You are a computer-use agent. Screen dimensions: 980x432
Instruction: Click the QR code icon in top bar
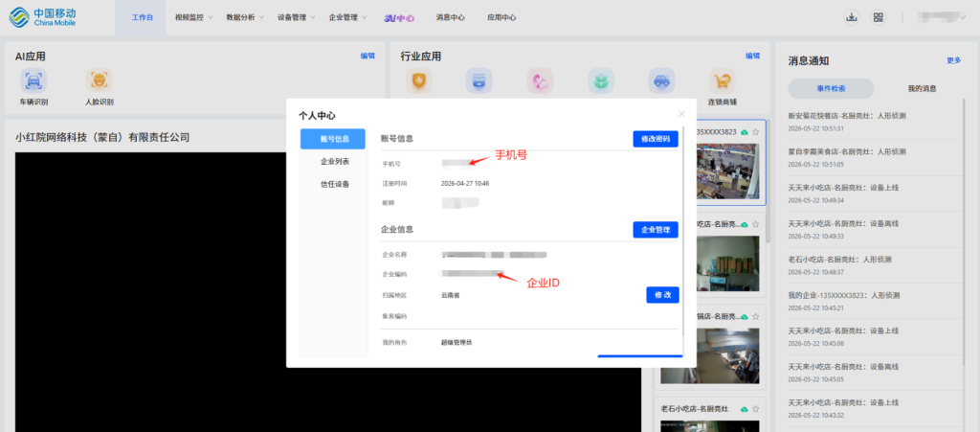pyautogui.click(x=879, y=17)
